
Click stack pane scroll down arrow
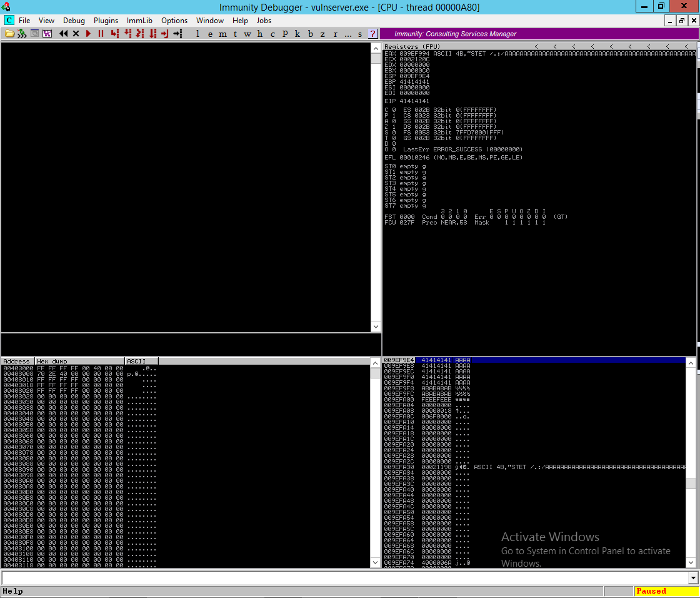[691, 563]
